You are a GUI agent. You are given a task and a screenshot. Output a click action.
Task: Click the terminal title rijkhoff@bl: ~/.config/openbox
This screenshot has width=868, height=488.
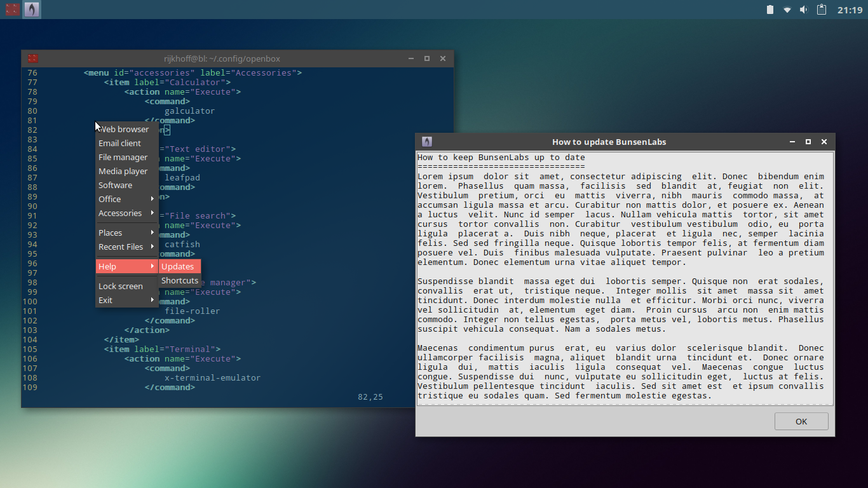click(x=222, y=58)
